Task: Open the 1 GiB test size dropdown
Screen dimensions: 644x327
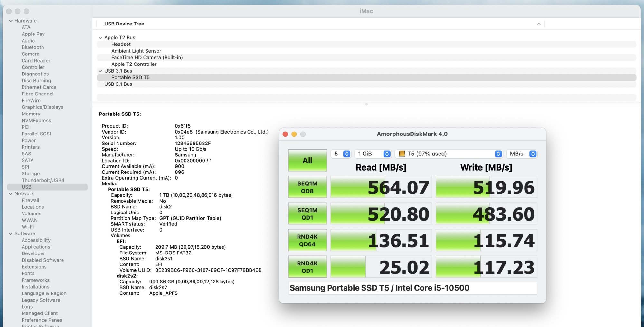Action: pyautogui.click(x=373, y=154)
